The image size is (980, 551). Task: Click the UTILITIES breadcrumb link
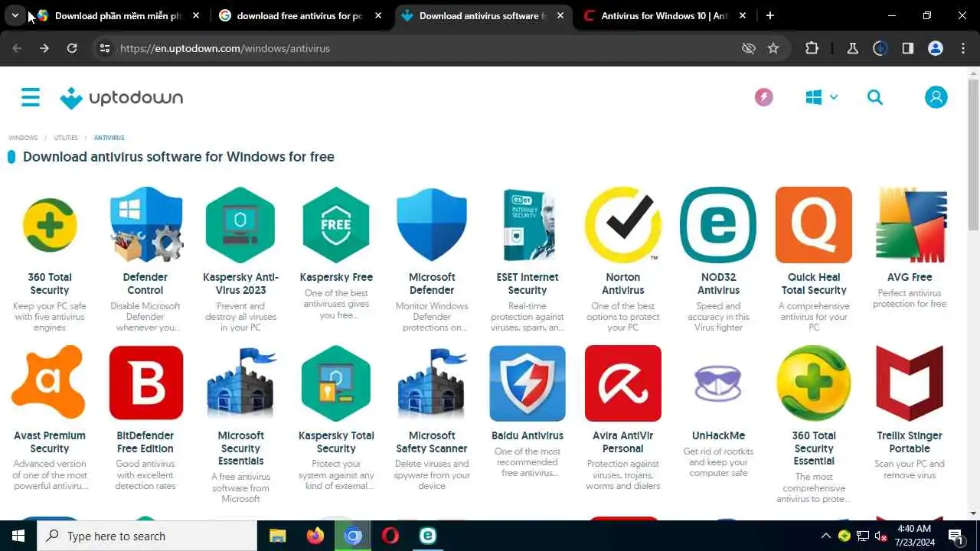click(x=66, y=138)
